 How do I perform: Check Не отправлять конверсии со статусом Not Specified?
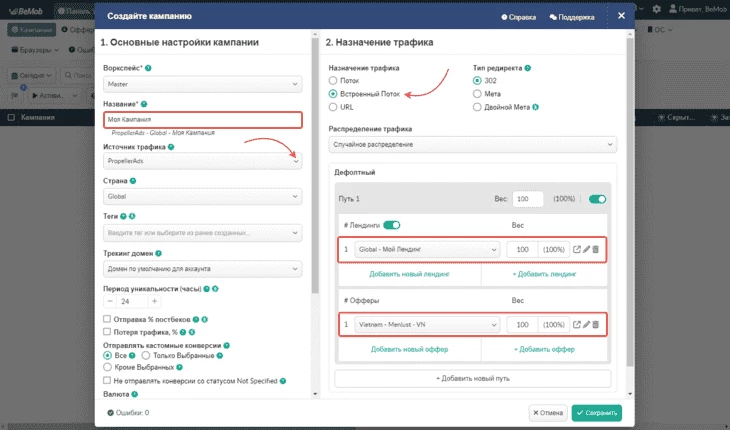coord(107,381)
